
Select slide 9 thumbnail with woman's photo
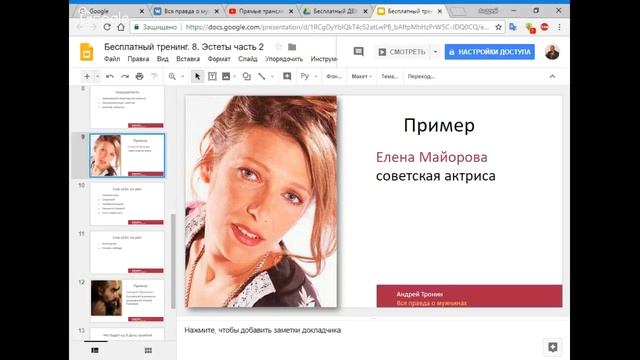pyautogui.click(x=127, y=156)
